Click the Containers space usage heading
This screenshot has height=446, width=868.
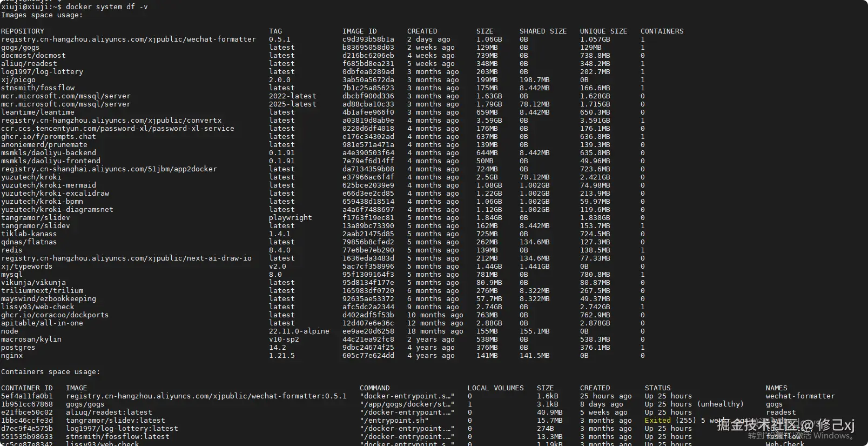(50, 372)
